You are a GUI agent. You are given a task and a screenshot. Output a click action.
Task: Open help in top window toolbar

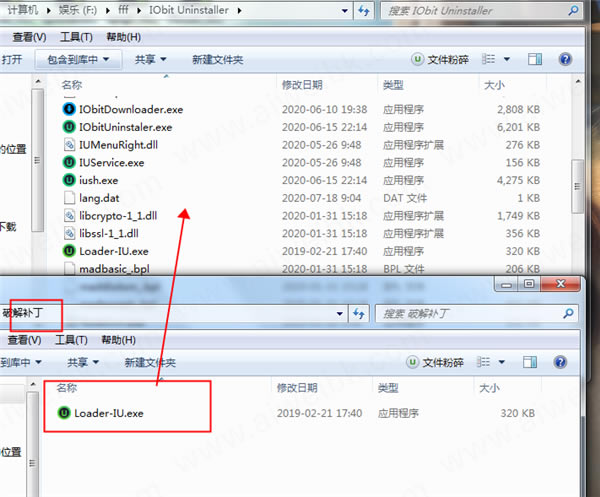coord(565,59)
